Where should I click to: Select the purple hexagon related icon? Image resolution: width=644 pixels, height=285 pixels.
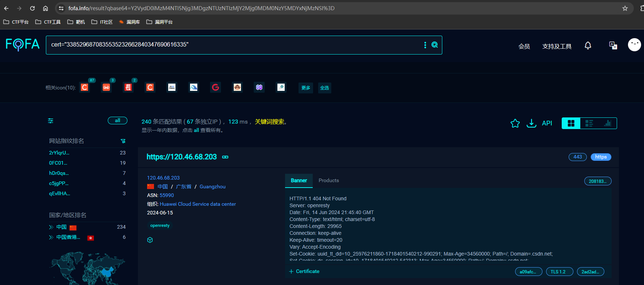pos(259,87)
